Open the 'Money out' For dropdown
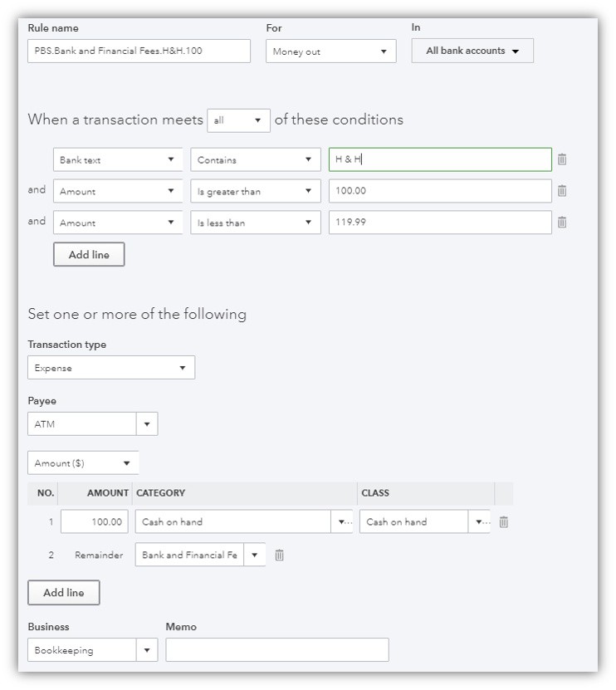616x690 pixels. (331, 51)
